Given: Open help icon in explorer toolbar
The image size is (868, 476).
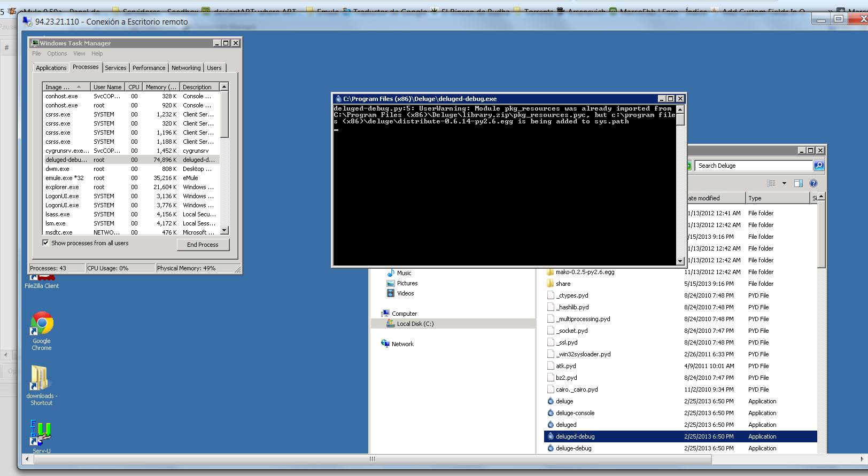Looking at the screenshot, I should (813, 183).
